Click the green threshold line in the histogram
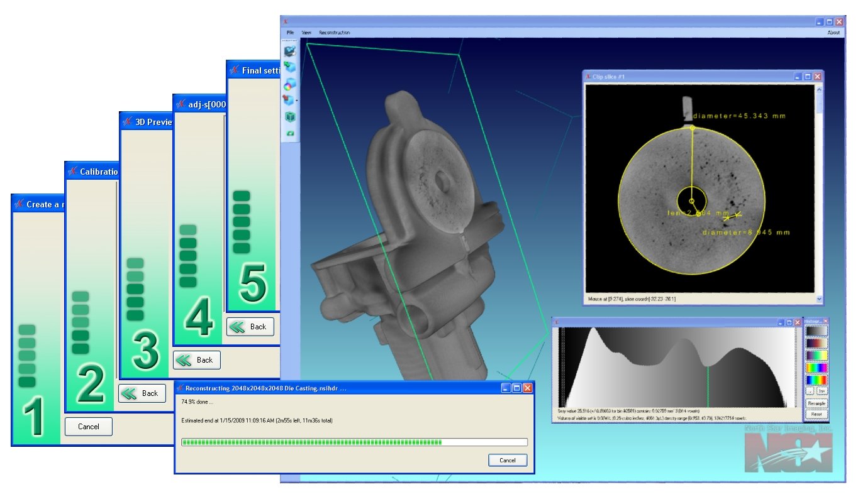 pos(708,386)
